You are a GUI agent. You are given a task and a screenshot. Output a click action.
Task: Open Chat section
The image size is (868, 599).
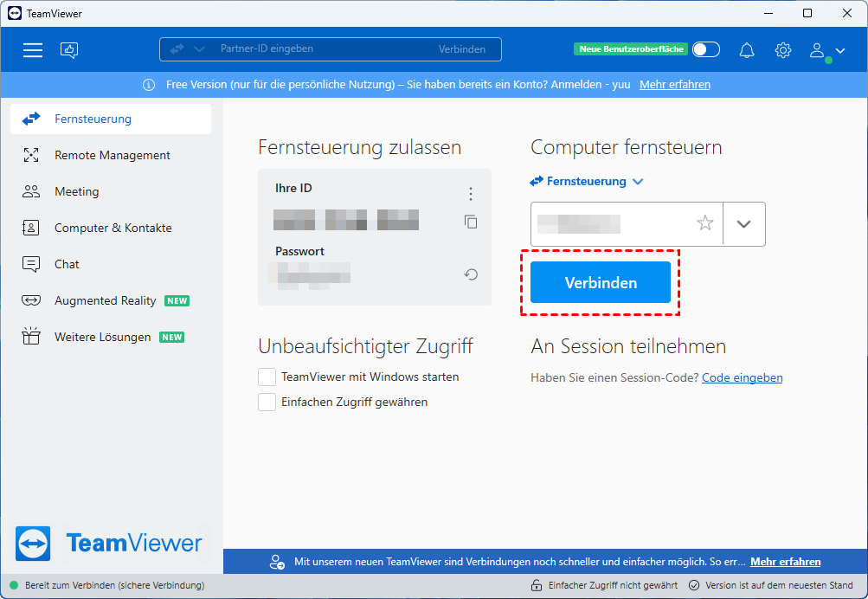point(111,265)
